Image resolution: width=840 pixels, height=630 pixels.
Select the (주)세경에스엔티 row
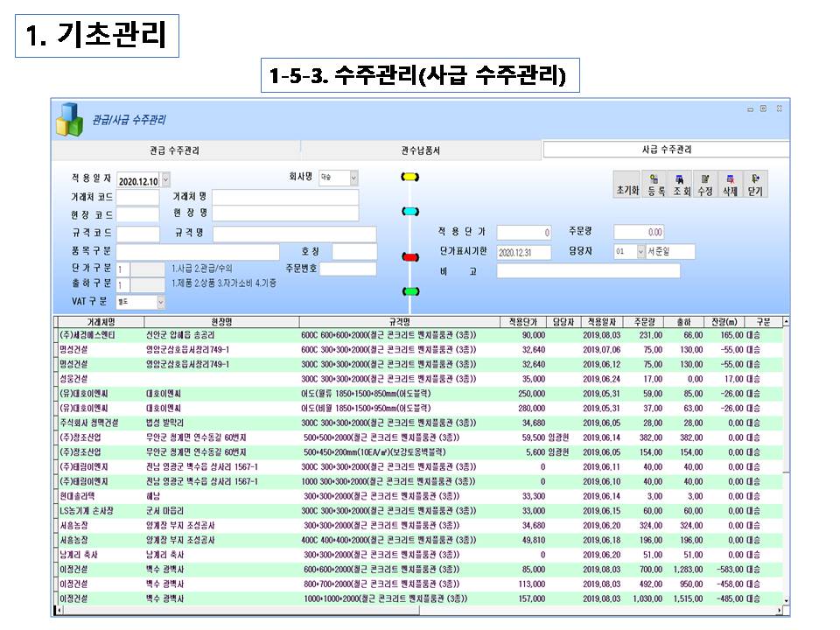click(x=419, y=335)
